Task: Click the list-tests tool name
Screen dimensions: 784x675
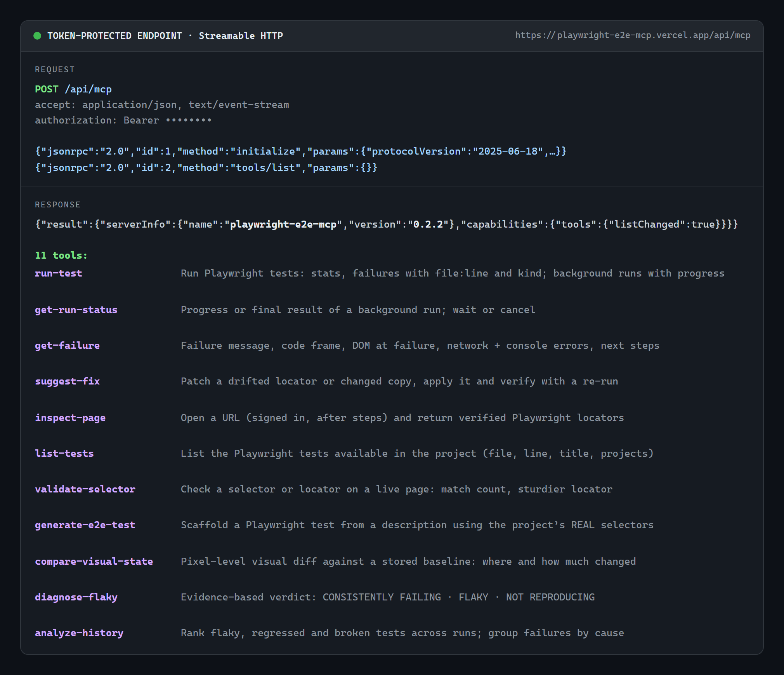Action: (x=64, y=454)
